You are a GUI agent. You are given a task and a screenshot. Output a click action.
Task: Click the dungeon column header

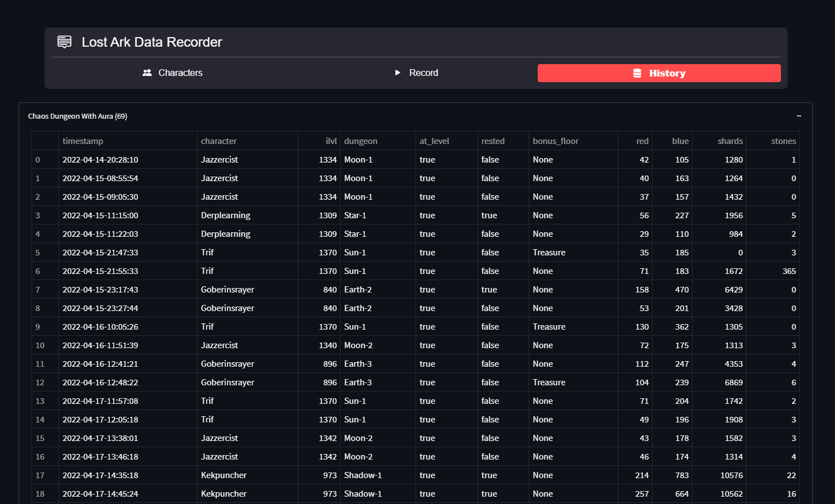[378, 141]
